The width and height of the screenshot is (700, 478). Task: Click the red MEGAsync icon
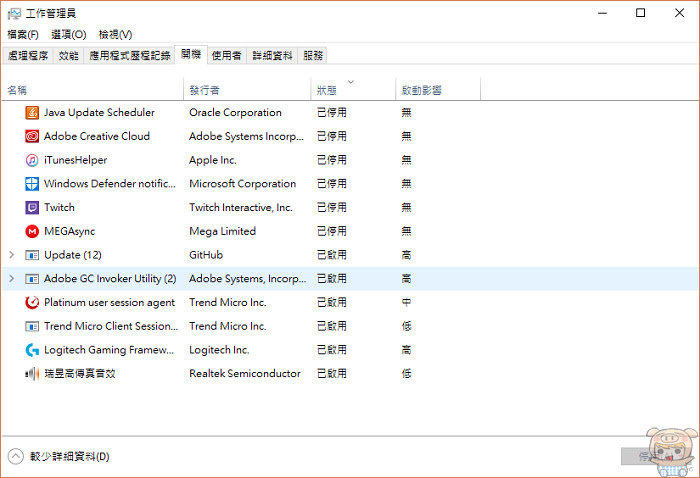coord(32,231)
